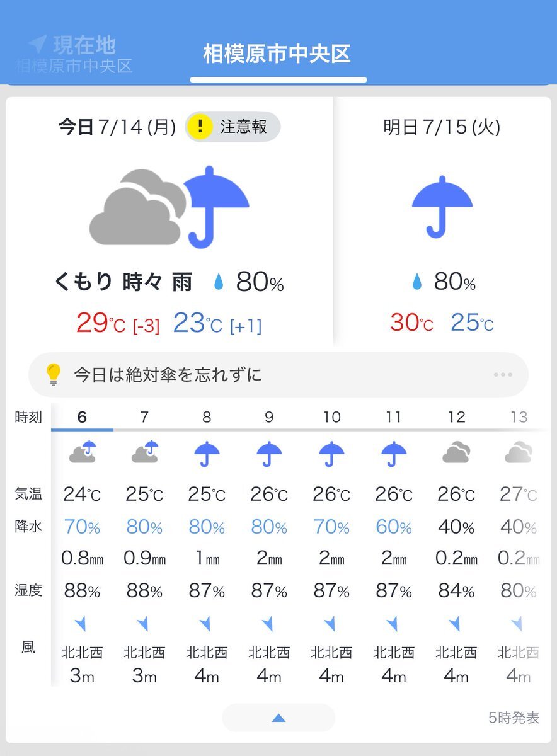Tap the hourly timeline progress bar
557x756 pixels.
click(299, 430)
